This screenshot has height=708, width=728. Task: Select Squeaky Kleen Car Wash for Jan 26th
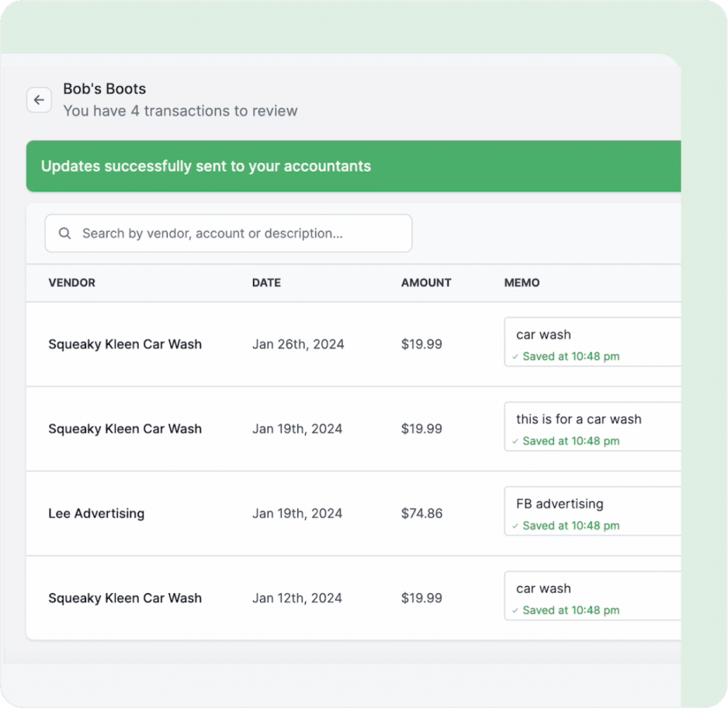(125, 344)
